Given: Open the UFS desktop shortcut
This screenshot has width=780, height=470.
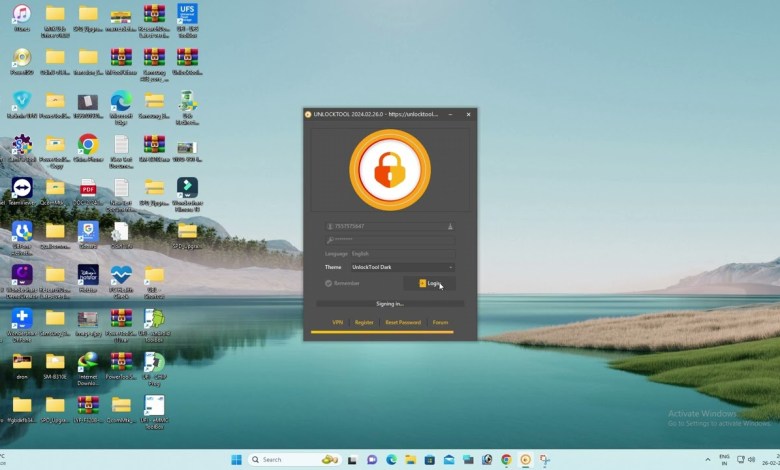Looking at the screenshot, I should (187, 14).
